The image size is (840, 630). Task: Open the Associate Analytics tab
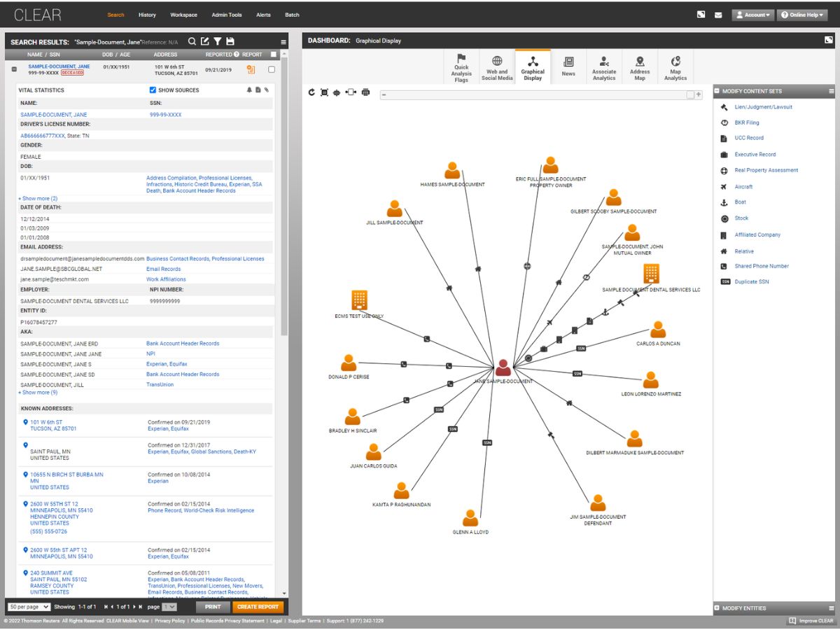(x=604, y=67)
